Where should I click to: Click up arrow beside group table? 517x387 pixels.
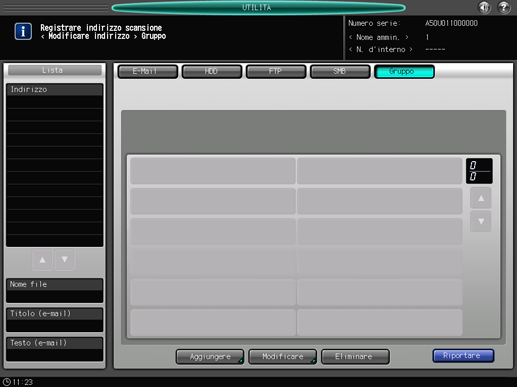click(x=481, y=198)
